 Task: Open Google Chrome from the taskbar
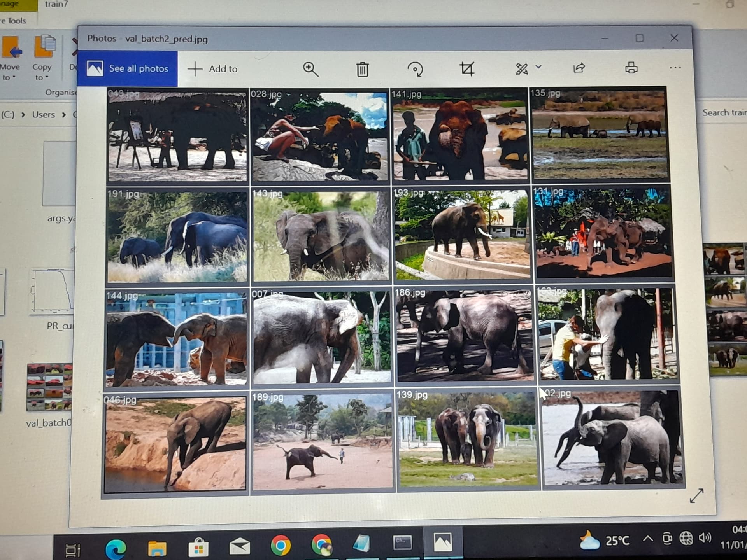(280, 545)
